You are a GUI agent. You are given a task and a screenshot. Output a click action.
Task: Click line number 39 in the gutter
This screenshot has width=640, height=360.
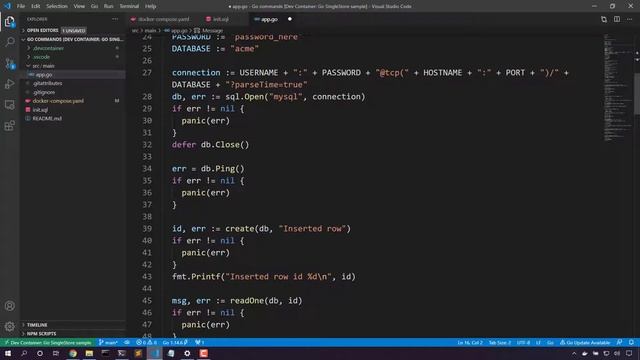147,229
